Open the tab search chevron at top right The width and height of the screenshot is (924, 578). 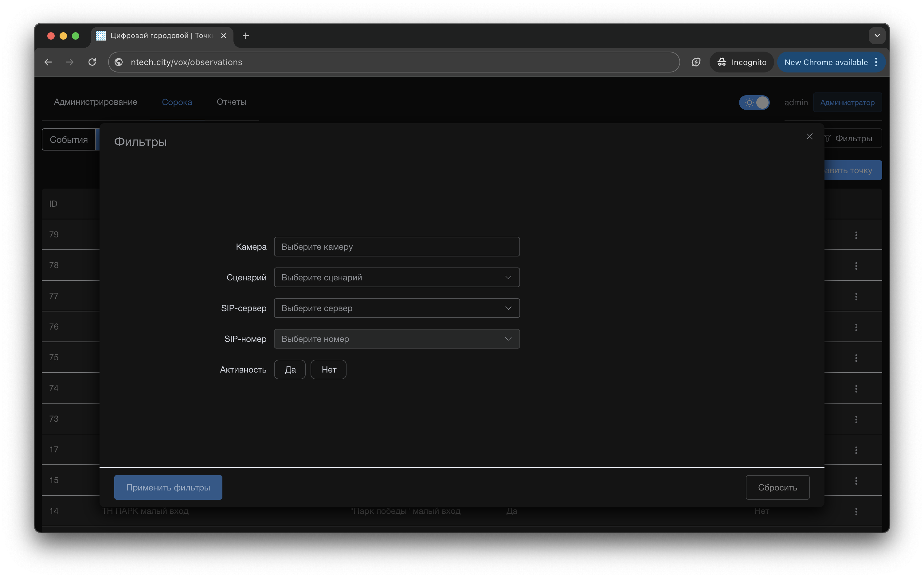pyautogui.click(x=877, y=36)
